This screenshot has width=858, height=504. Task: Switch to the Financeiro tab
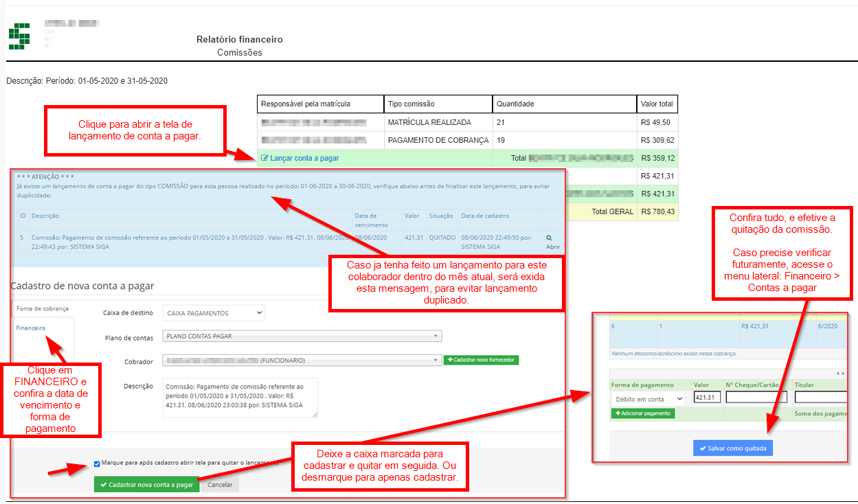[31, 328]
